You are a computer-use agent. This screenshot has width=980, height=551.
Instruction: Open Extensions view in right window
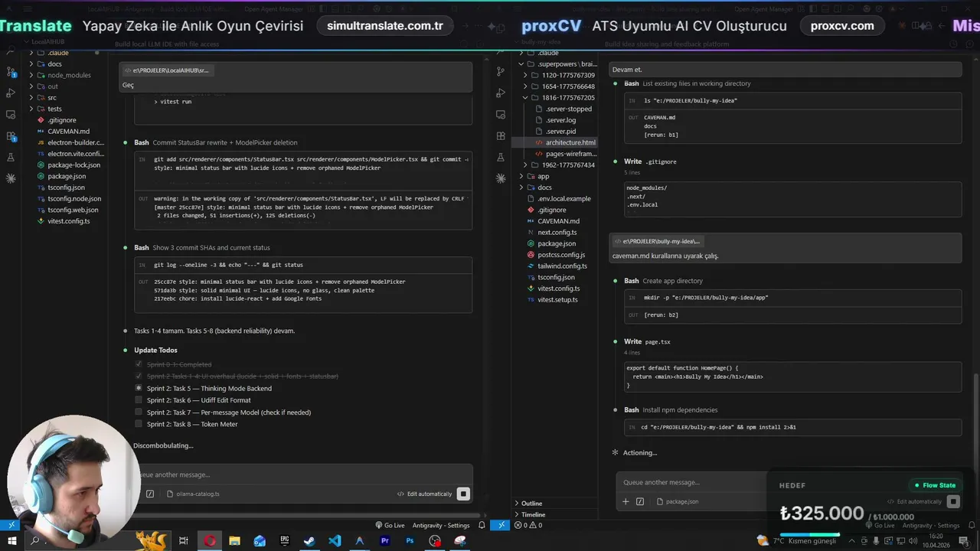click(x=501, y=135)
